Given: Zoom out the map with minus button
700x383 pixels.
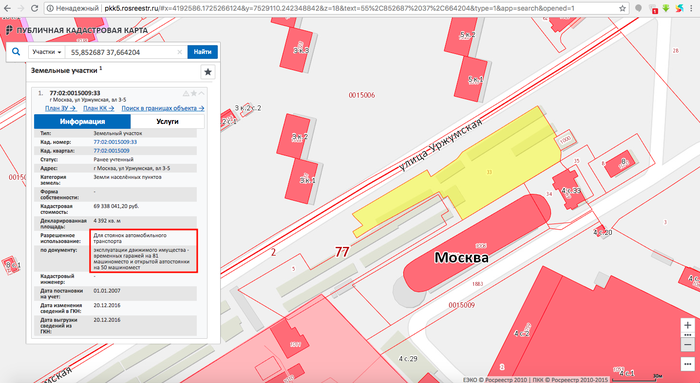Looking at the screenshot, I should (688, 345).
